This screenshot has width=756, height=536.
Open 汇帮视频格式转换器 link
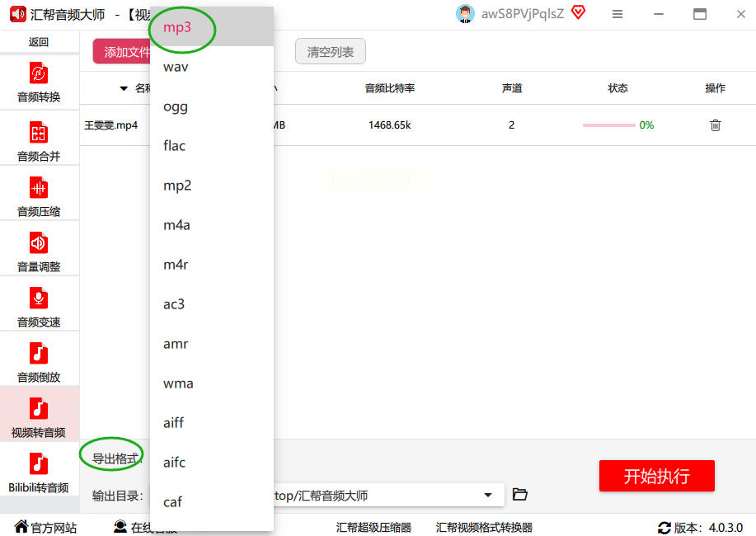(484, 527)
